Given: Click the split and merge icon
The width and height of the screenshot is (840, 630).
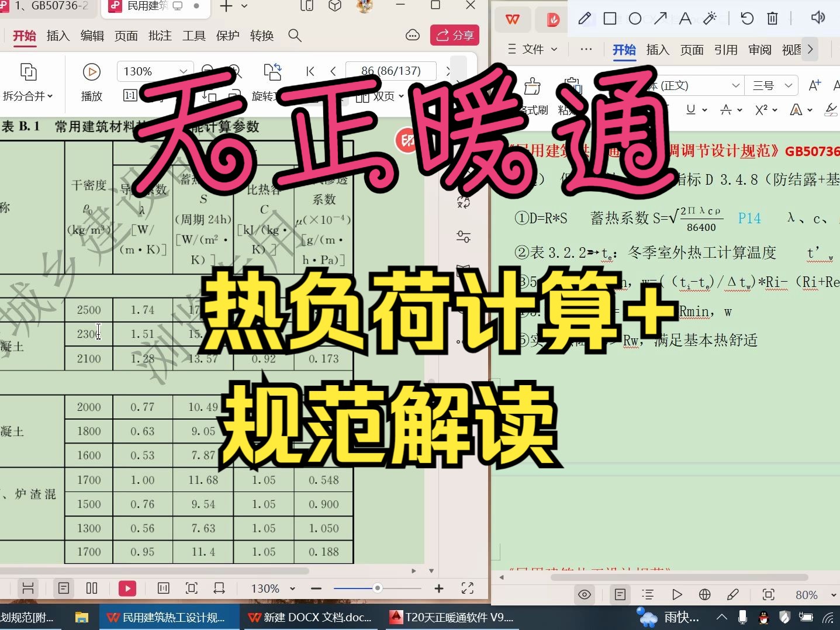Looking at the screenshot, I should point(28,72).
